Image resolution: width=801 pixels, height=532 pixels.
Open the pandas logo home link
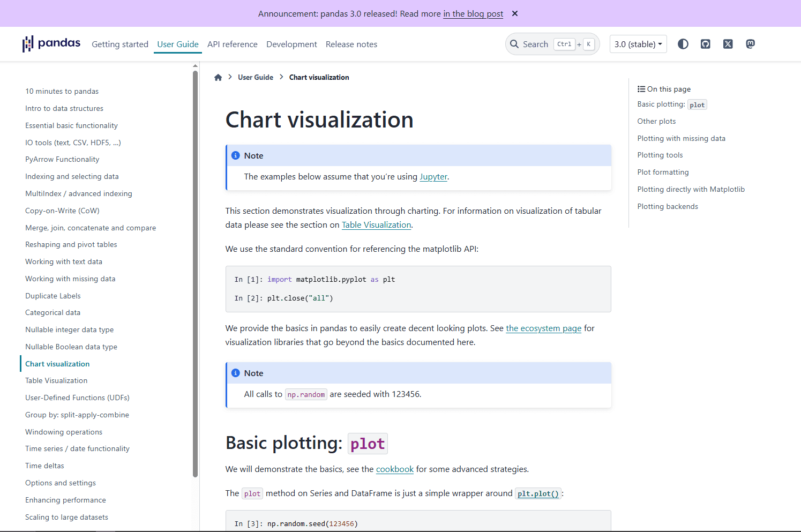(51, 43)
